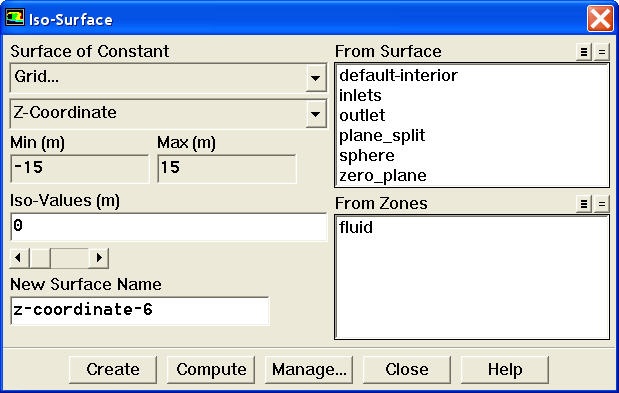
Task: Nudge iso-value slider right arrow
Action: 99,258
